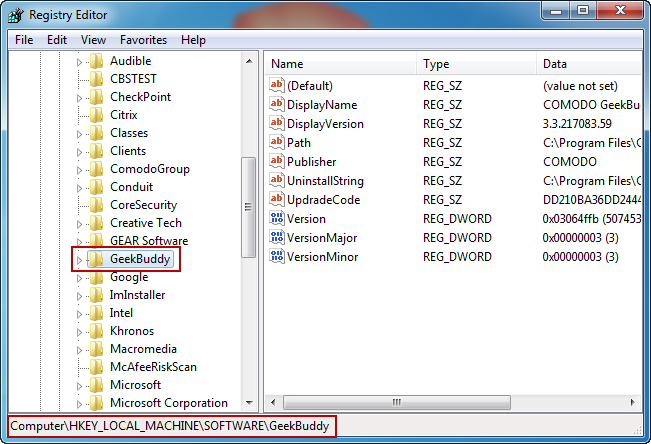Click the Classes folder icon
651x444 pixels.
96,133
